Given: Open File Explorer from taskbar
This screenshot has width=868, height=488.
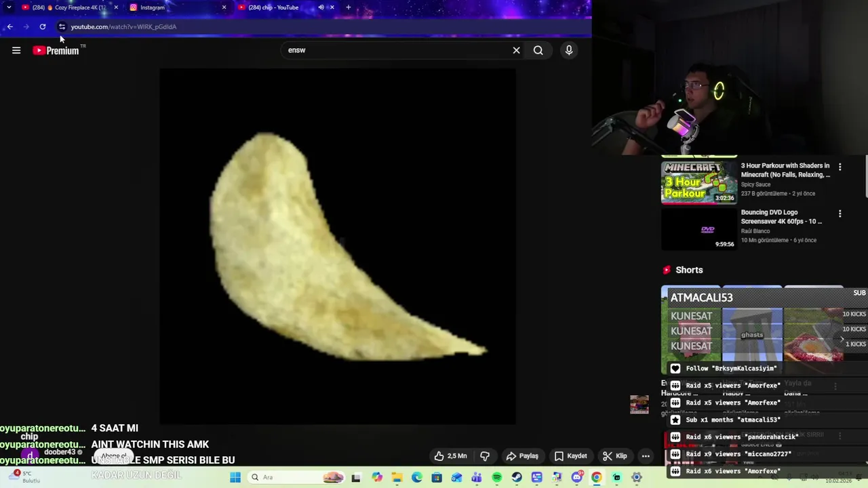Looking at the screenshot, I should (x=397, y=477).
